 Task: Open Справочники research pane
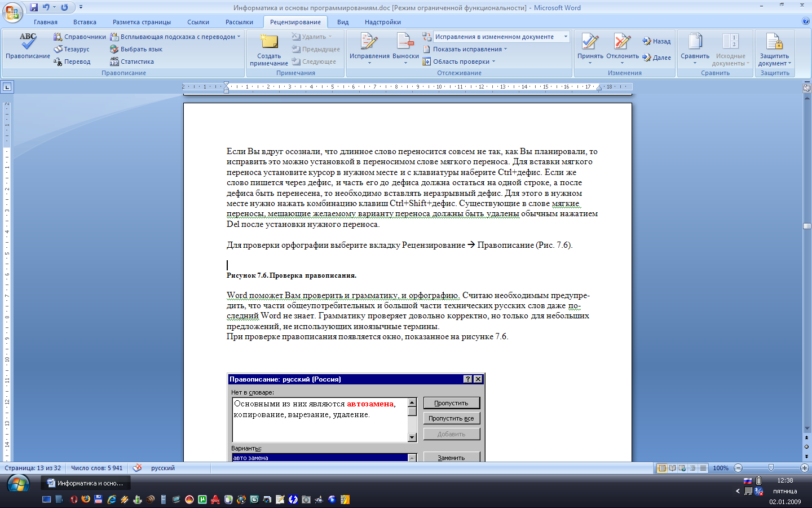(80, 37)
